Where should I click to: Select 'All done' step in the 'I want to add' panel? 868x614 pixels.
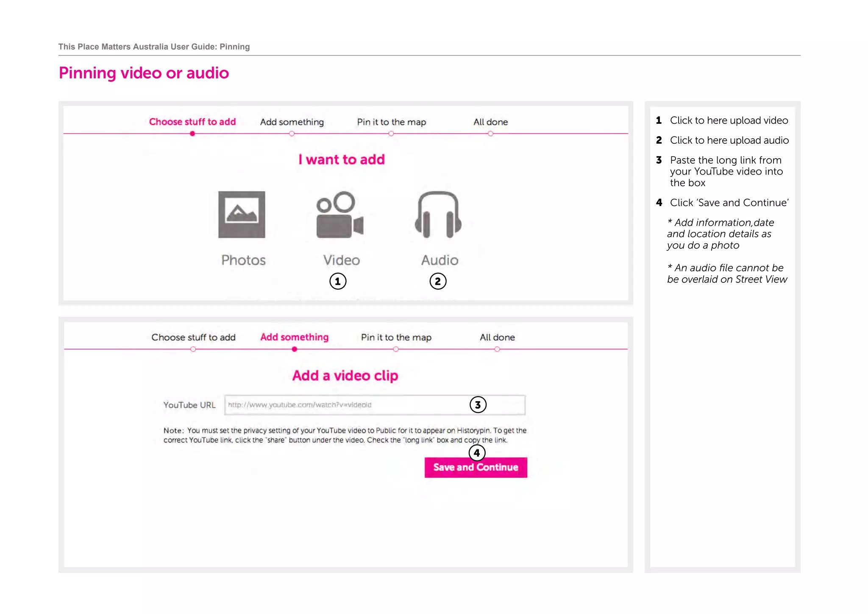pos(490,122)
